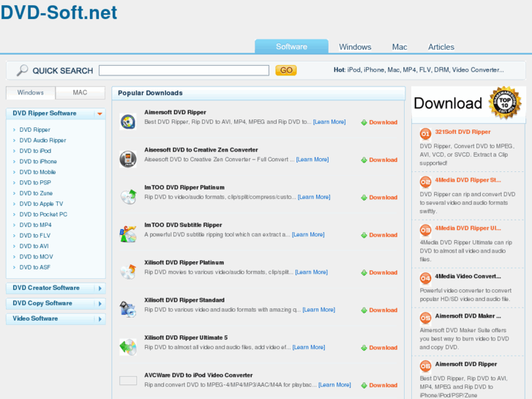This screenshot has width=532, height=399.
Task: Open the Articles tab in top navigation
Action: [x=441, y=47]
